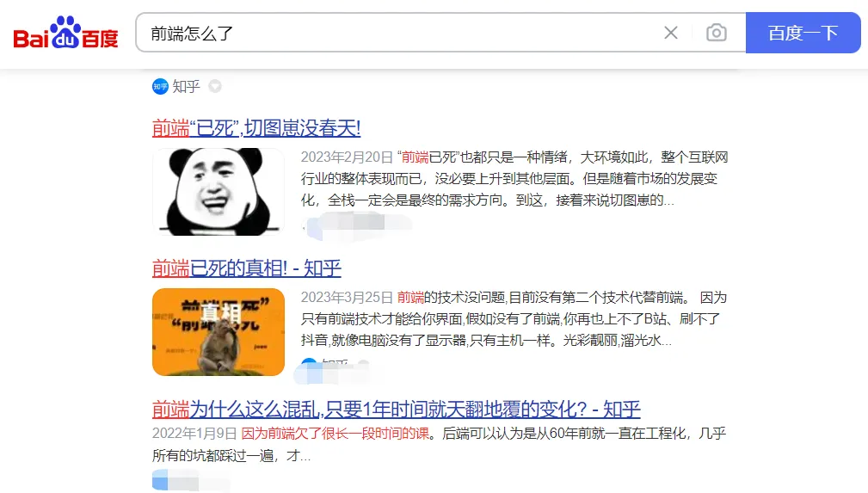Open camera image search icon

pyautogui.click(x=717, y=34)
